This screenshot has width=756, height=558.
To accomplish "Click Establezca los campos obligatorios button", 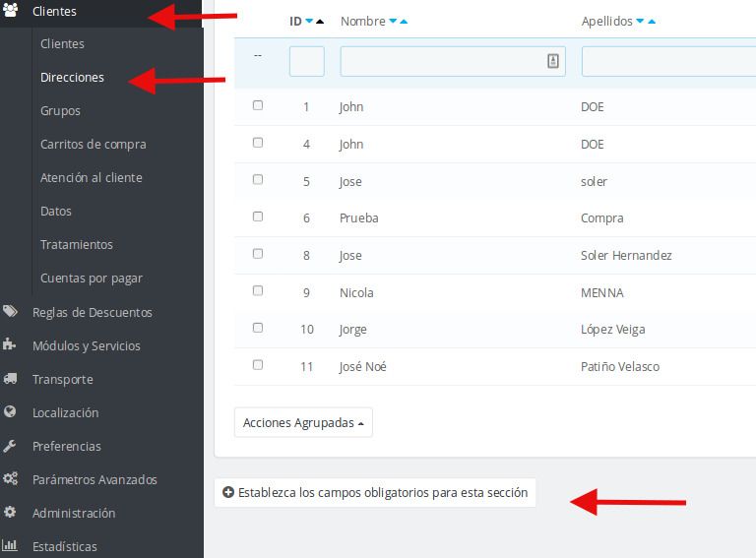I will coord(375,492).
